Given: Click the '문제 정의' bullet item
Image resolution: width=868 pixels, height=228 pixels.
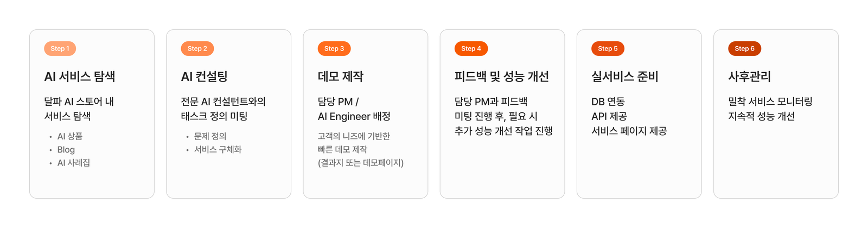Looking at the screenshot, I should click(x=210, y=136).
